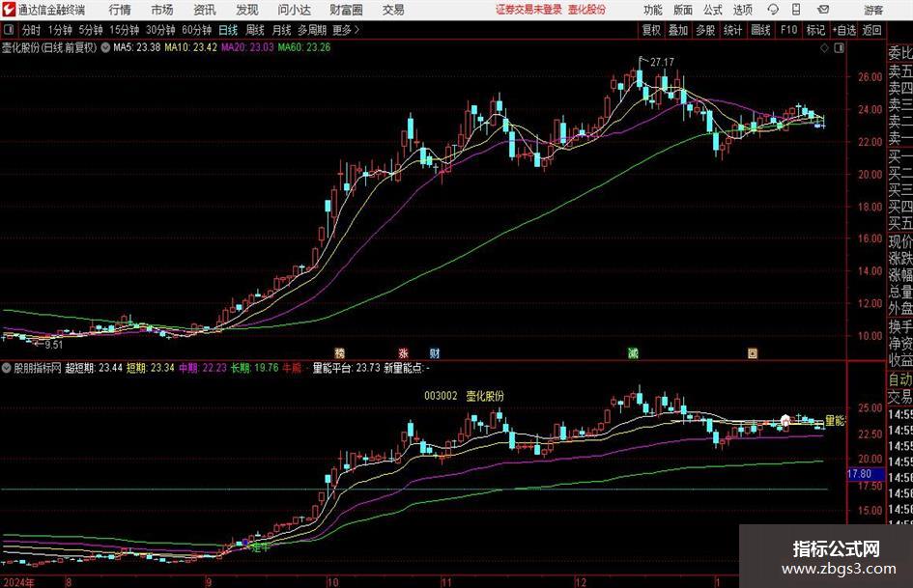Click the customer service headset icon

point(773,10)
